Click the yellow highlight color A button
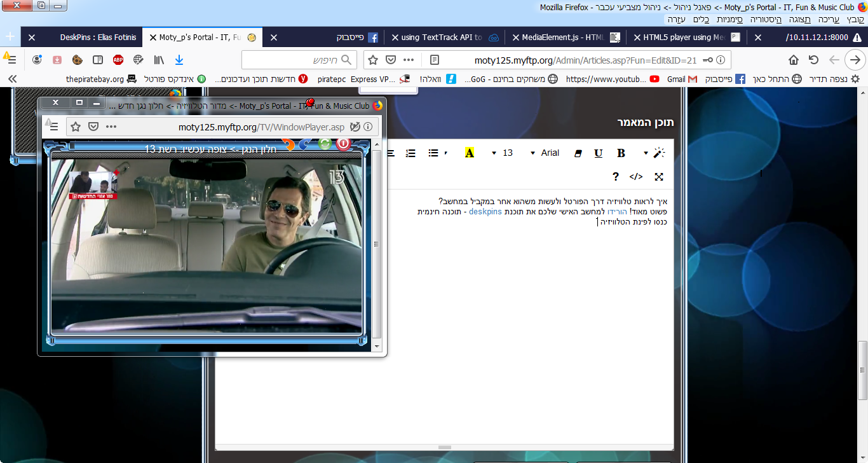Screen dimensions: 868x463 pyautogui.click(x=469, y=153)
